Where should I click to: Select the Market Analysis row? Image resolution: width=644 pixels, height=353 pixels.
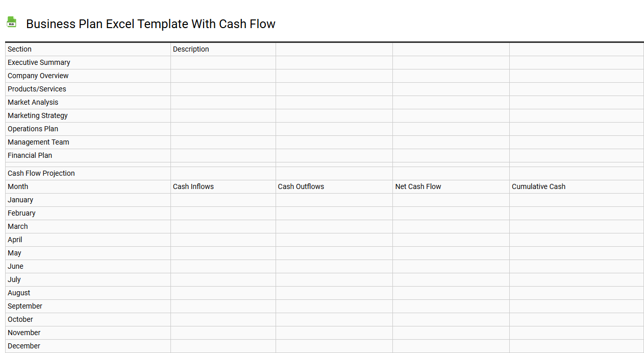(x=33, y=102)
